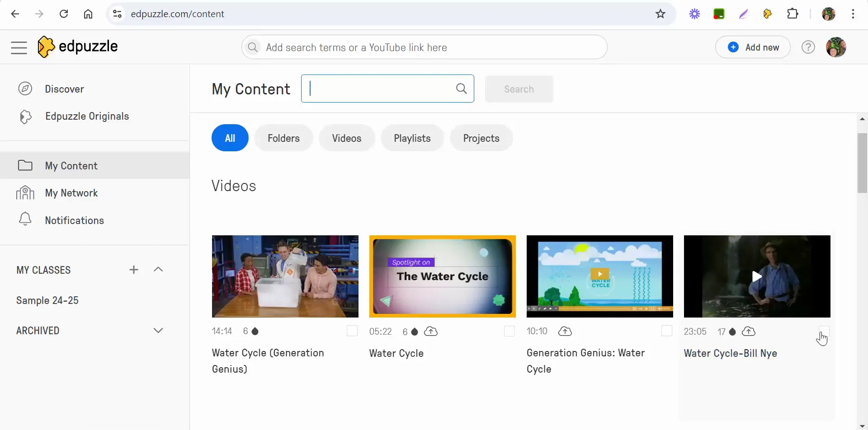Open the Water Cycle (Generation Genius) title
This screenshot has height=430, width=868.
click(x=268, y=361)
